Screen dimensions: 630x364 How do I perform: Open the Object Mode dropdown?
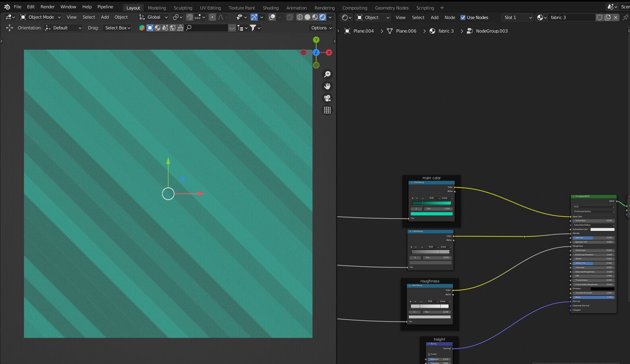click(x=41, y=17)
